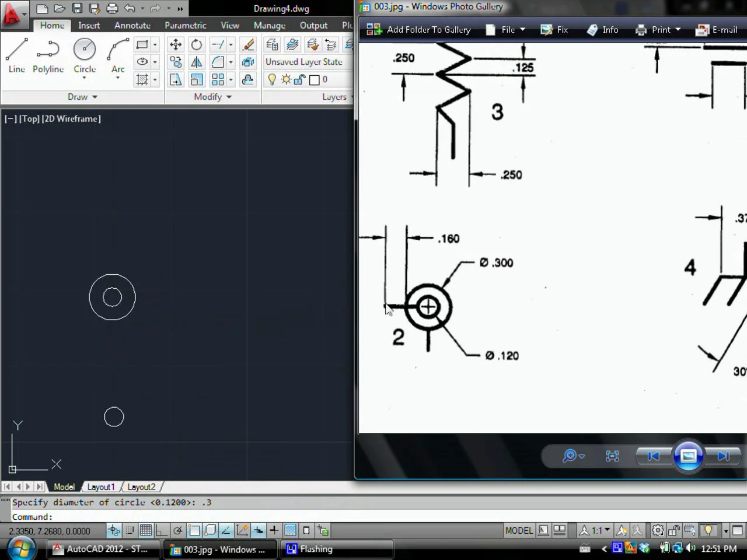Activate the Trim tool

click(218, 44)
